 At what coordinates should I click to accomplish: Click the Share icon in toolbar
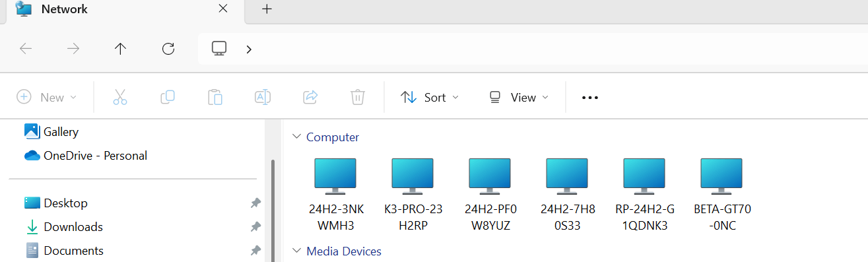[x=310, y=97]
